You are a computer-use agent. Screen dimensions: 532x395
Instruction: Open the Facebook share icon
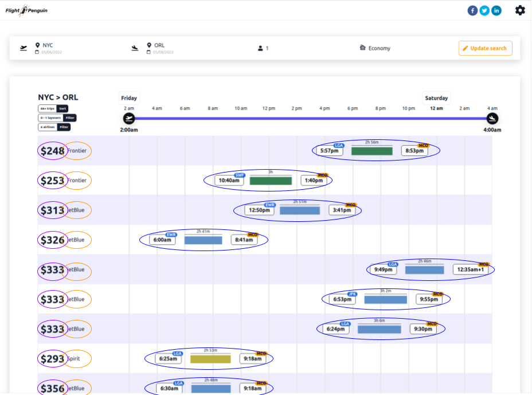click(472, 10)
